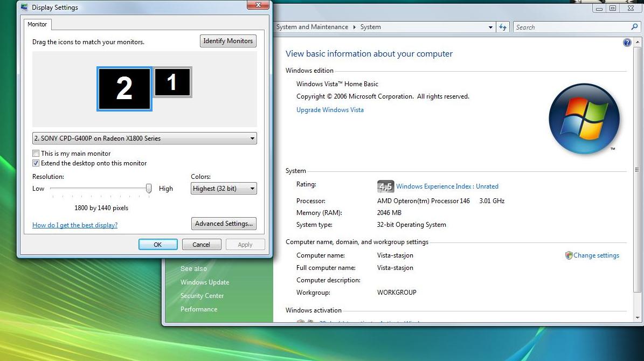Click 'System and Maintenance' breadcrumb

312,27
